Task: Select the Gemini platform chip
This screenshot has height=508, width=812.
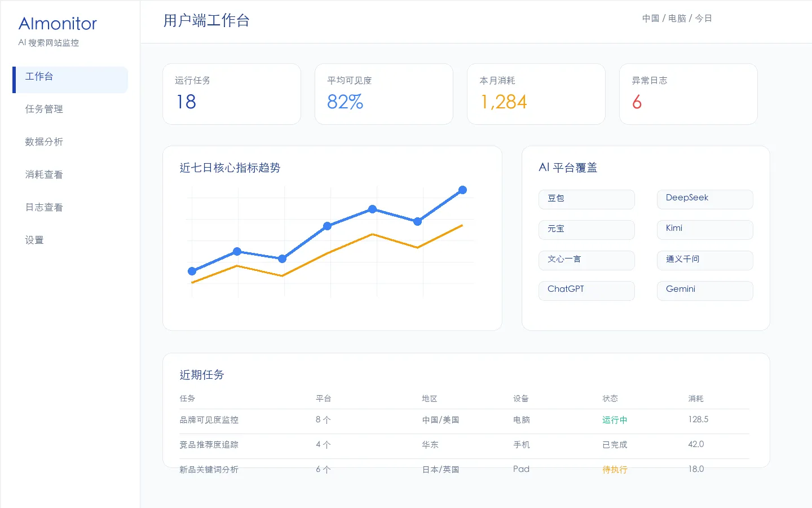Action: [705, 291]
